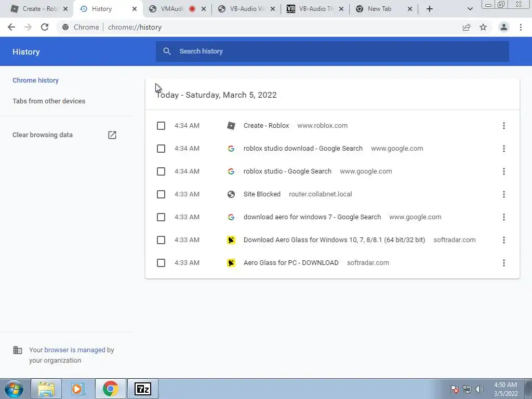Close the New Tab tab
The height and width of the screenshot is (399, 532).
[x=410, y=9]
